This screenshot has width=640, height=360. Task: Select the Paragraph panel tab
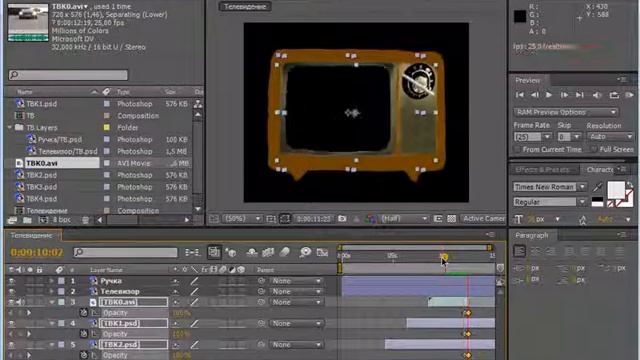(531, 235)
